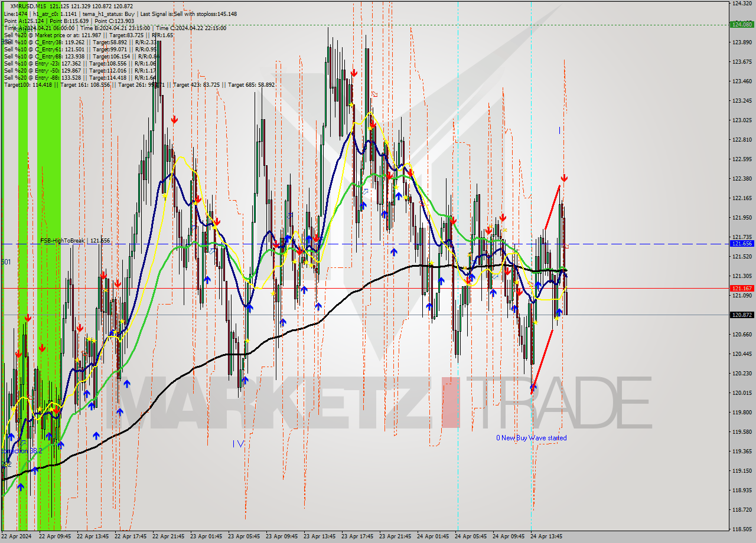This screenshot has height=543, width=756.
Task: Click the 124.320 price scale value
Action: point(742,4)
